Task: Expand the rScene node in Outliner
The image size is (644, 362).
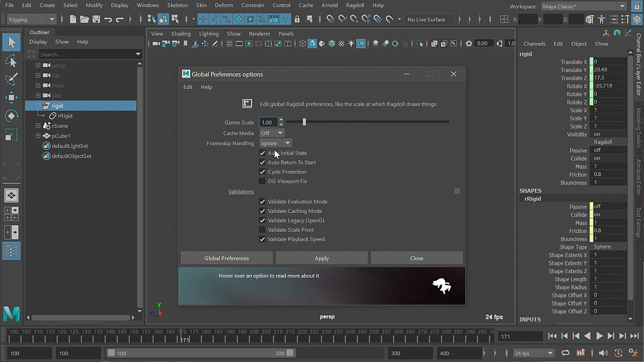Action: point(38,126)
